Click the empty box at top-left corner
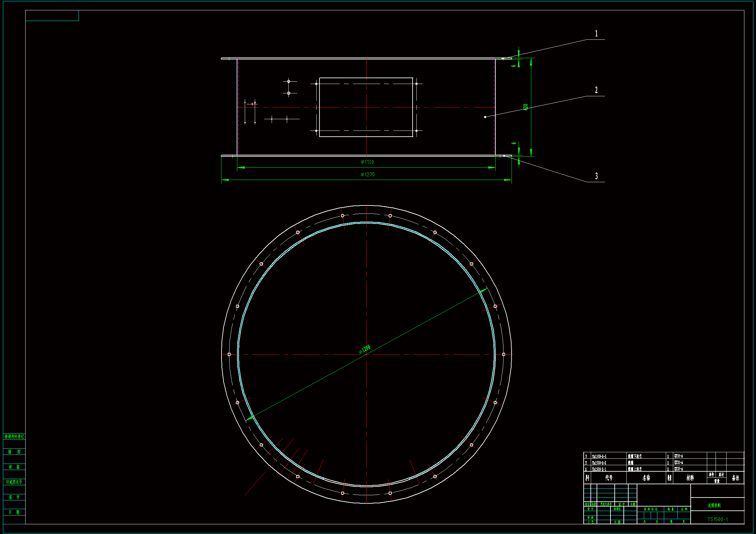Viewport: 756px width, 534px height. tap(52, 16)
